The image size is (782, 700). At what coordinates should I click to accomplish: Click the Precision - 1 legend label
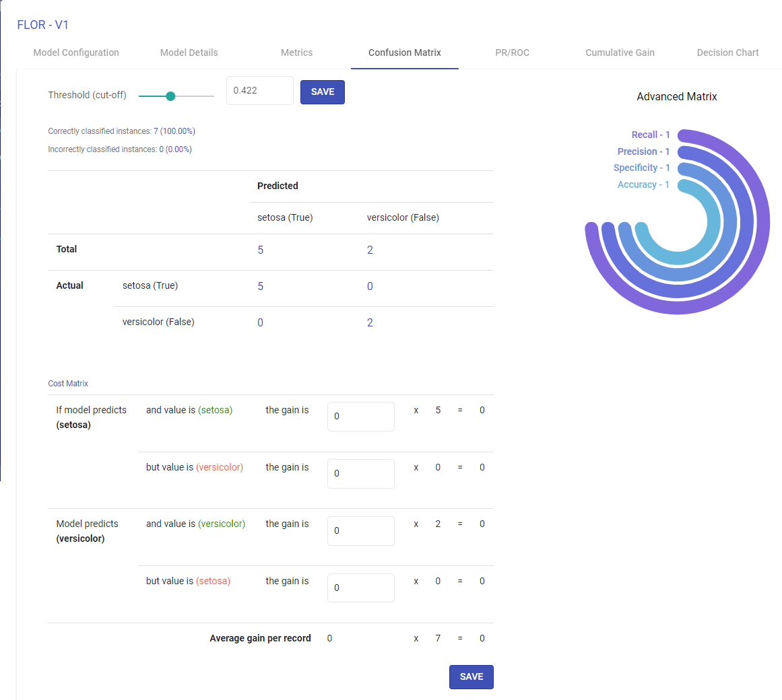coord(643,151)
